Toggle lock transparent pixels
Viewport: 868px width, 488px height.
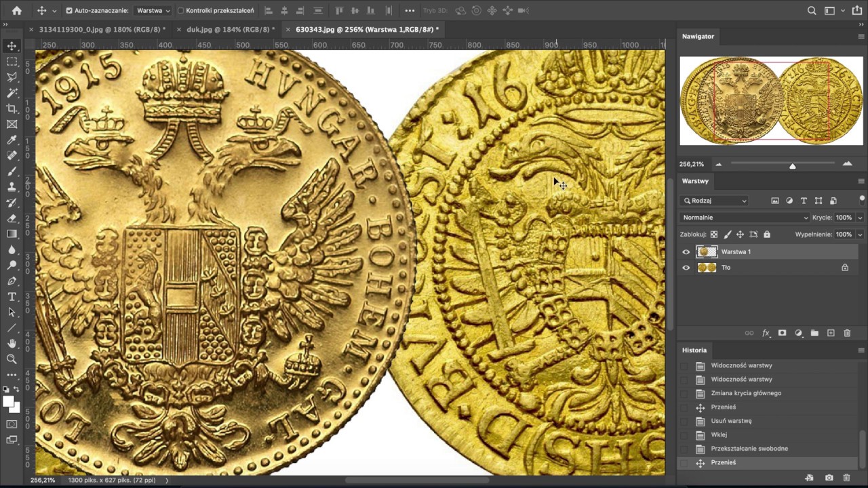click(714, 235)
